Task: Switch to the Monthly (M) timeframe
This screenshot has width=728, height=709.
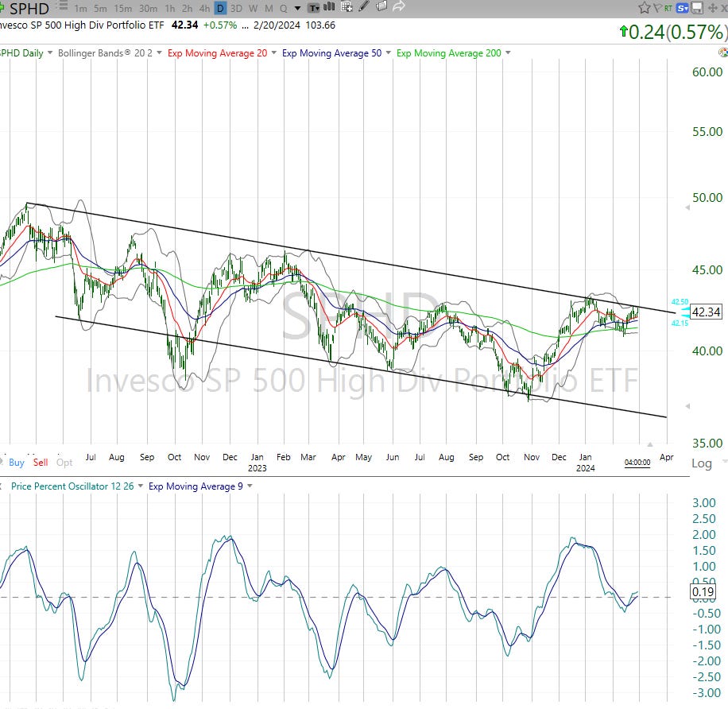Action: (x=269, y=9)
